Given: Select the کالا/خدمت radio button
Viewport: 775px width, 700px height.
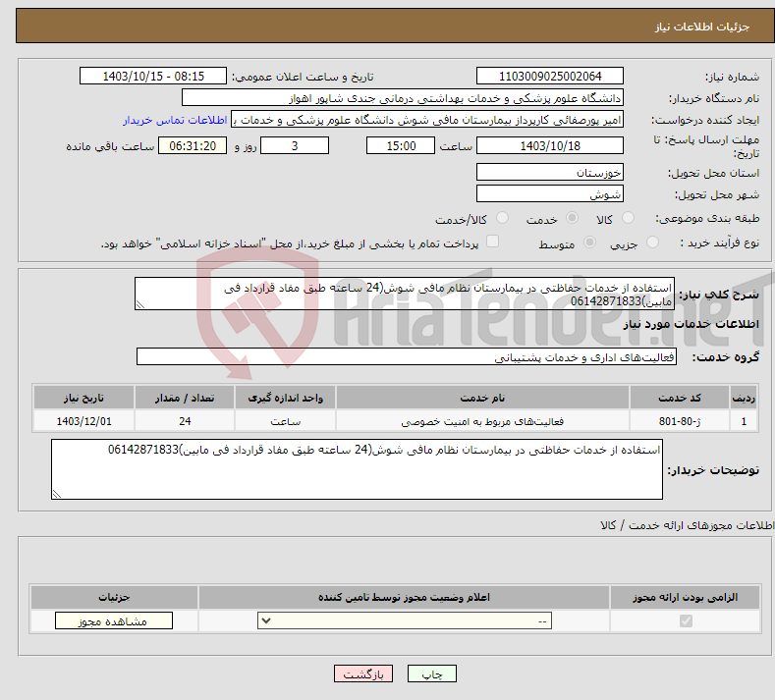Looking at the screenshot, I should point(502,217).
